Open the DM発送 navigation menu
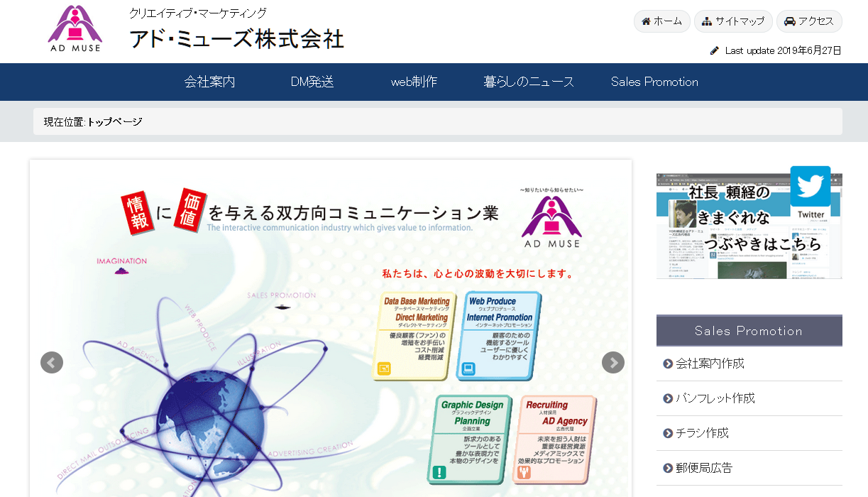 pyautogui.click(x=312, y=82)
